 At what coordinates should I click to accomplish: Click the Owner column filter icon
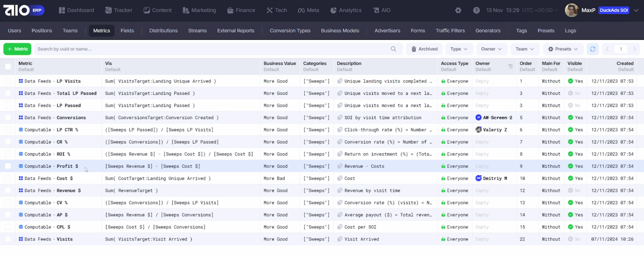point(510,66)
